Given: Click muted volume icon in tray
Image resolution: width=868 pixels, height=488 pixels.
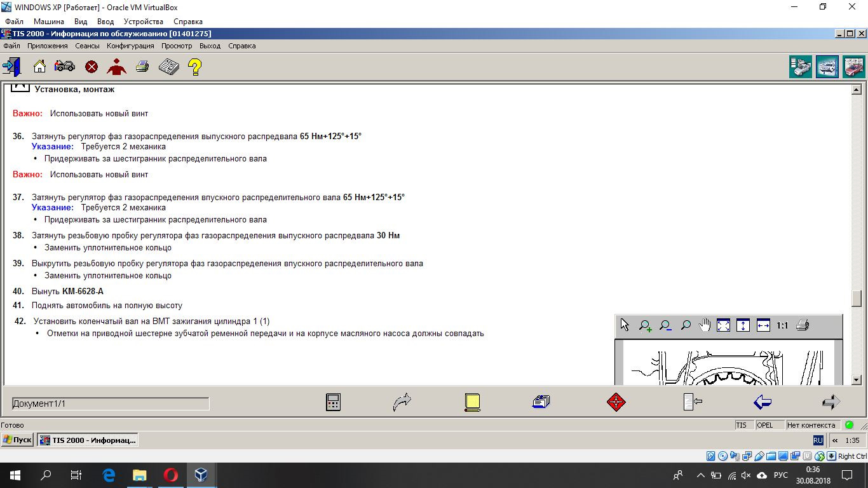Looking at the screenshot, I should [746, 475].
